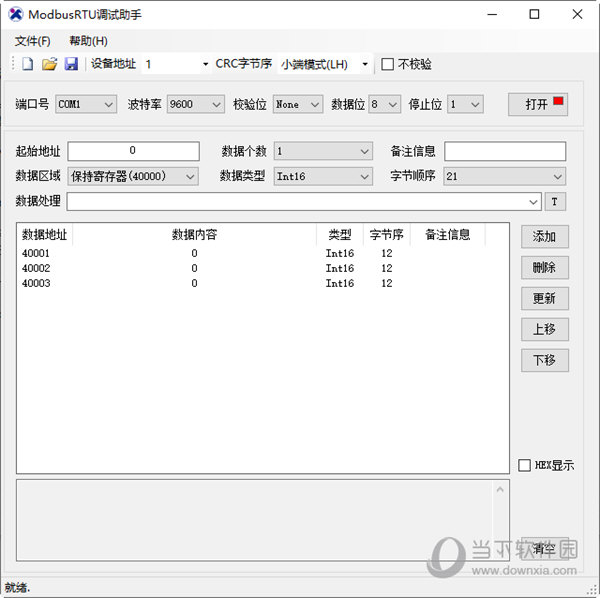Viewport: 600px width, 598px height.
Task: Click the ModbusRTU app icon in title bar
Action: point(16,15)
